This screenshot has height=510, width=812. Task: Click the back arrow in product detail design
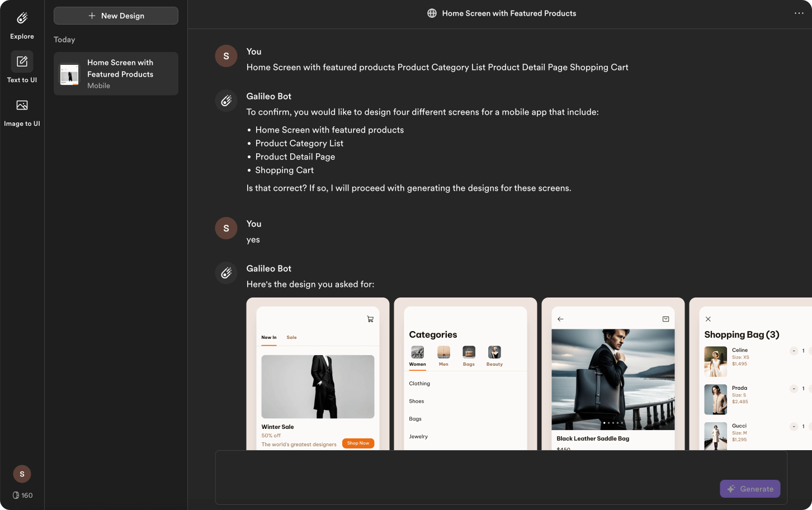560,319
